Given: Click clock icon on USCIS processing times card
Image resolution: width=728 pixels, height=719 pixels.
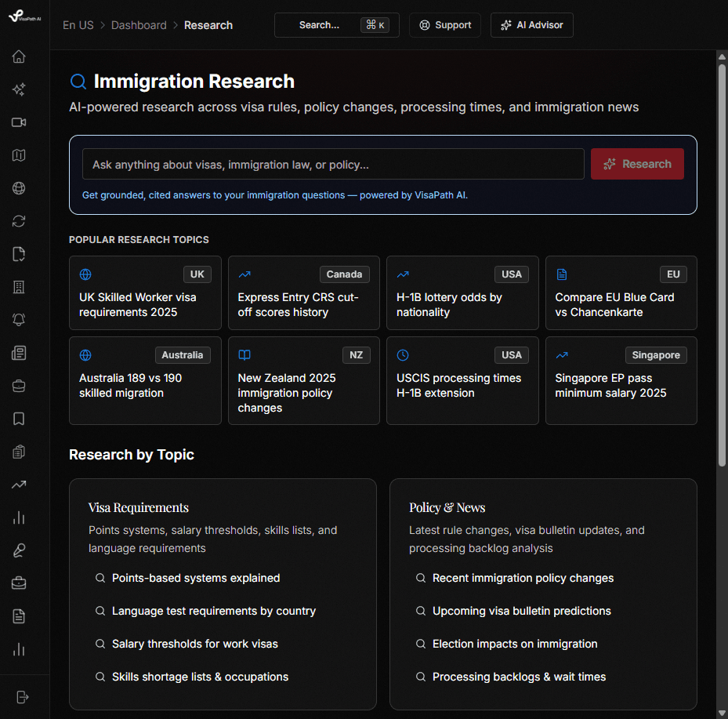Looking at the screenshot, I should tap(403, 355).
